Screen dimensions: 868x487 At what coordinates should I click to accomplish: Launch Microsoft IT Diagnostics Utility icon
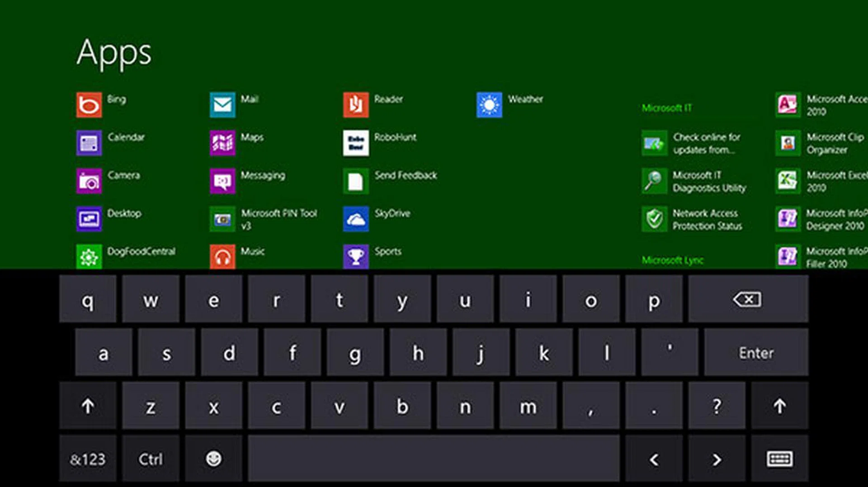[x=654, y=181]
